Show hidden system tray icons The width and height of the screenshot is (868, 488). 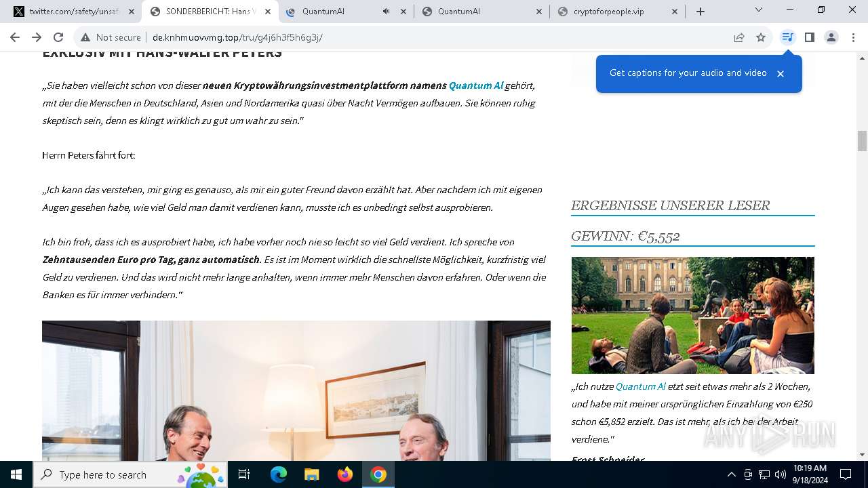click(x=731, y=474)
